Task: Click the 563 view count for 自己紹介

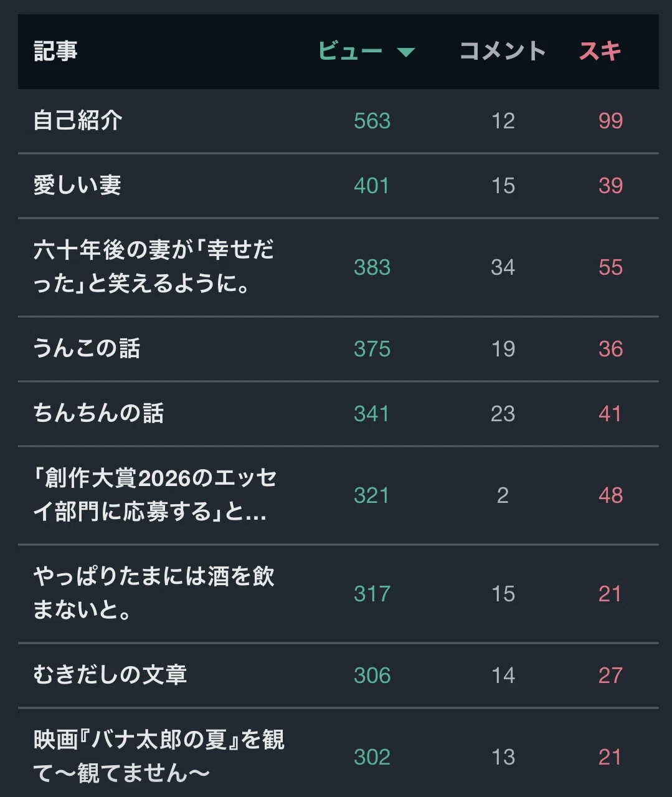Action: pyautogui.click(x=372, y=121)
